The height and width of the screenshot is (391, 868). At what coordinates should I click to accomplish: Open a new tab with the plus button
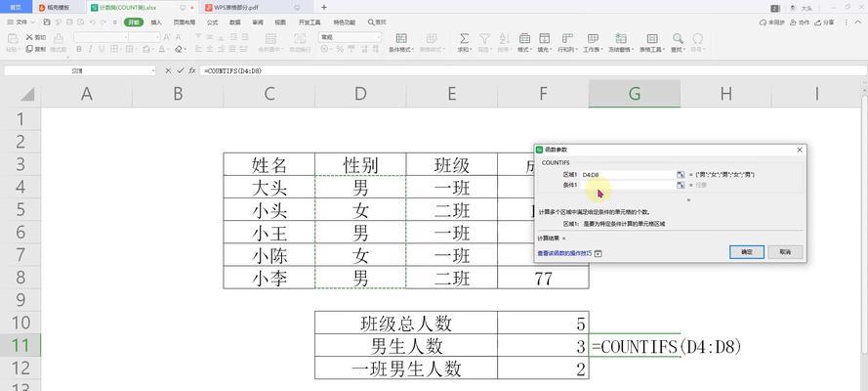(324, 7)
